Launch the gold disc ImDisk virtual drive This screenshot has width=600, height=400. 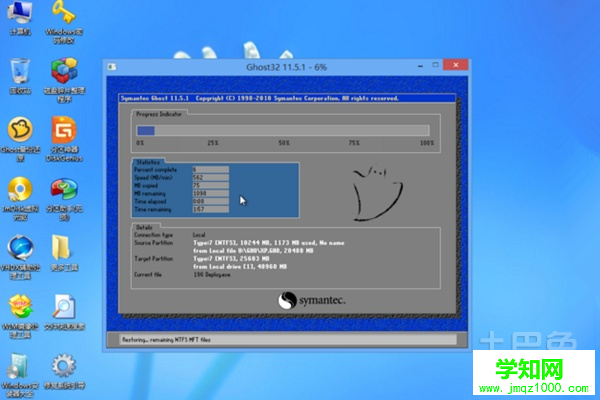click(20, 198)
